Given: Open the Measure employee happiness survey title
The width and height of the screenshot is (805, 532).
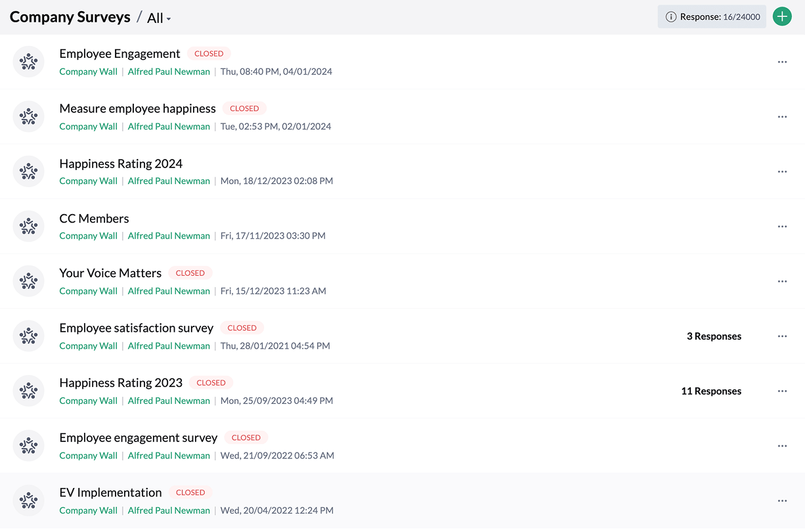Looking at the screenshot, I should click(137, 108).
